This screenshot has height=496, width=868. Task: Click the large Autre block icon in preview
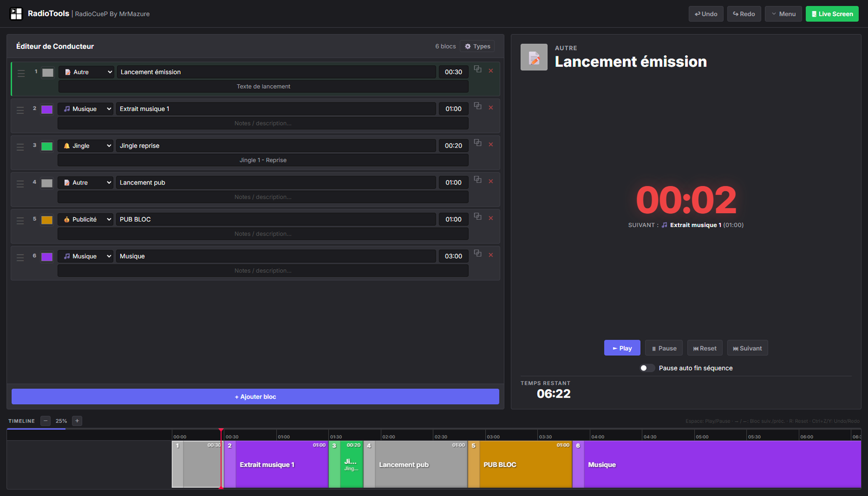coord(534,57)
